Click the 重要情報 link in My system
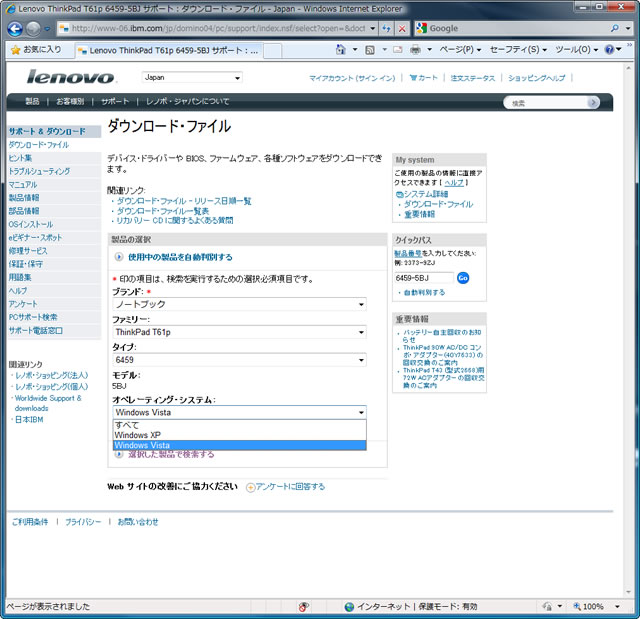Screen dimensions: 640x619 tap(419, 214)
